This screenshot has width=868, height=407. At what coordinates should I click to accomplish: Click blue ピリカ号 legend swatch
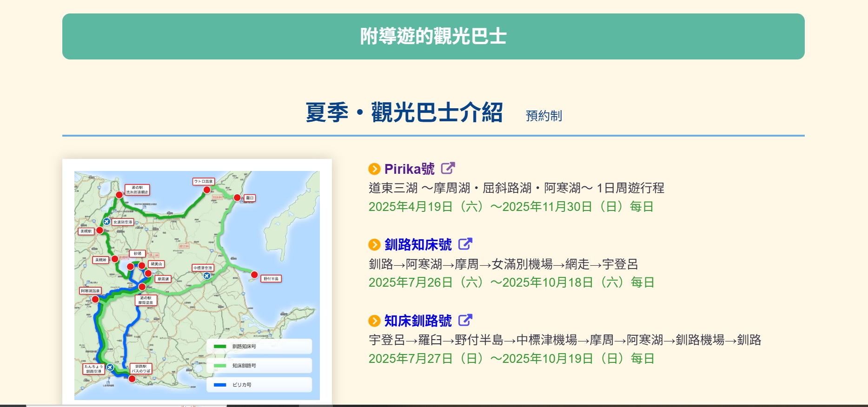point(220,385)
